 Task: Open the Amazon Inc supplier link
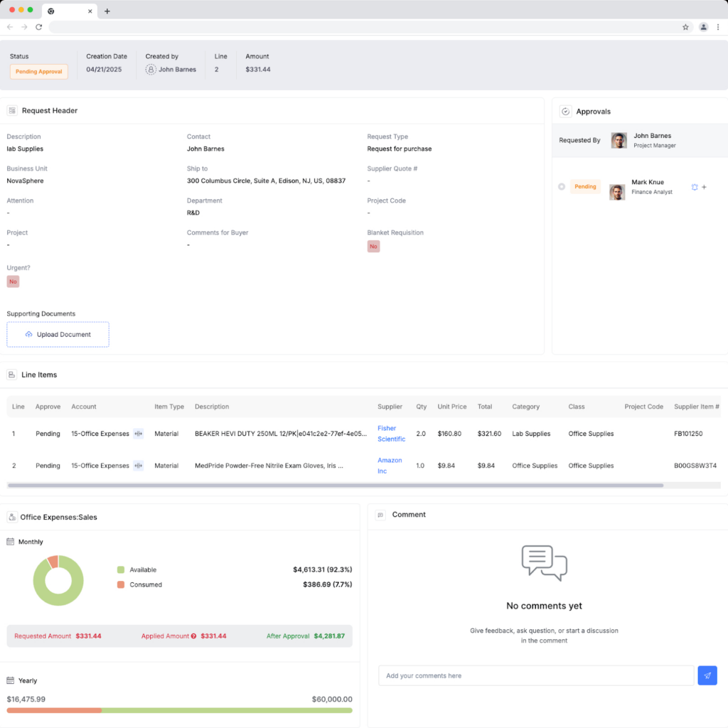(x=390, y=466)
